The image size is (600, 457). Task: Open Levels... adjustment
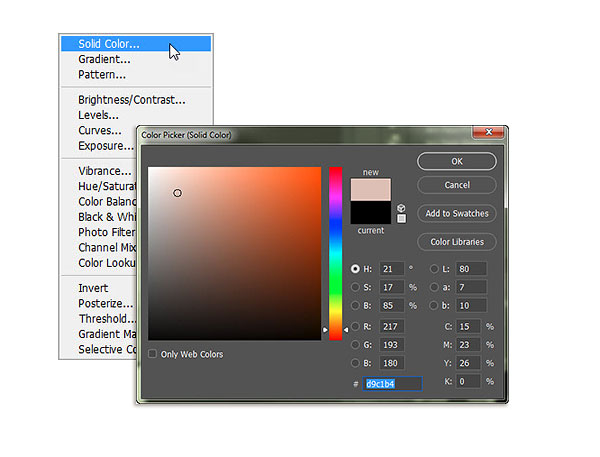(x=136, y=115)
